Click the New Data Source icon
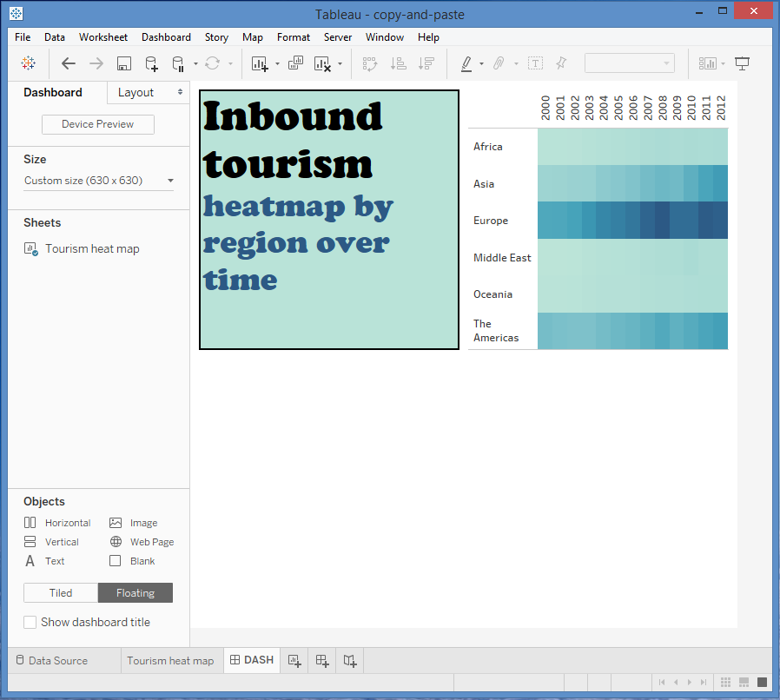 pyautogui.click(x=151, y=63)
